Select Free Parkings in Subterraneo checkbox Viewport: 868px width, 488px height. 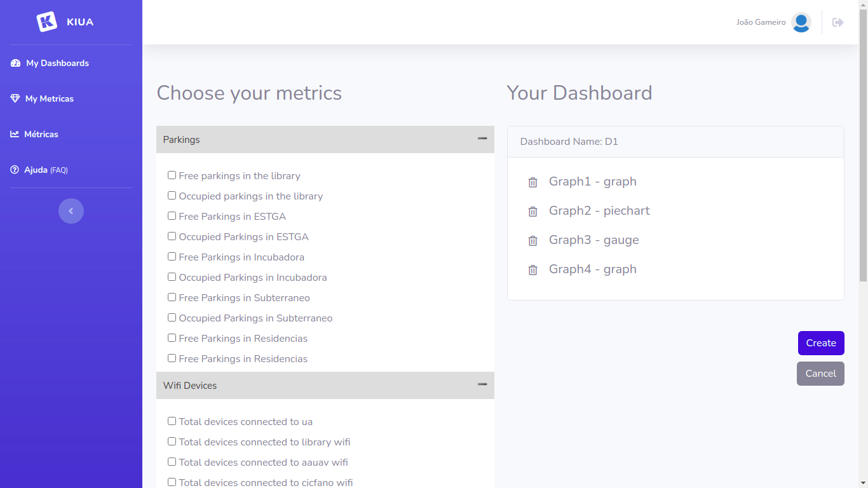tap(172, 297)
